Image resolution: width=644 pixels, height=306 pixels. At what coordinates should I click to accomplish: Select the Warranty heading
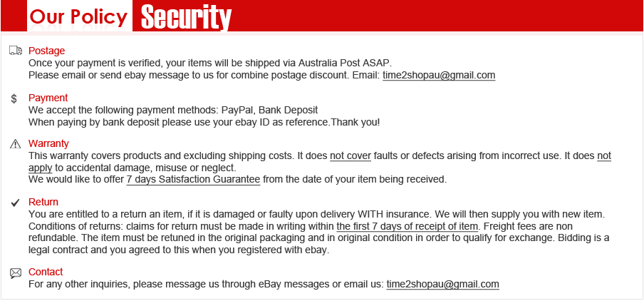click(x=48, y=143)
